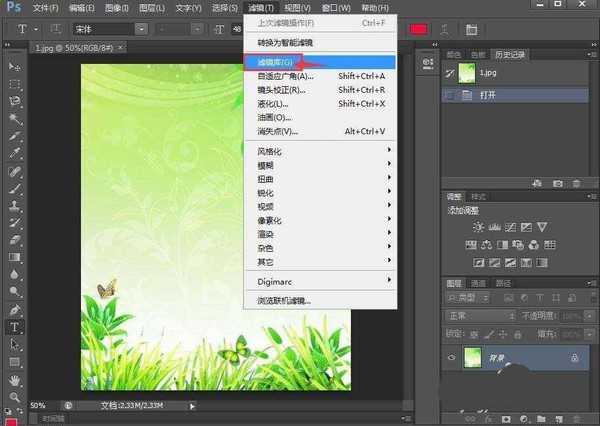The width and height of the screenshot is (600, 426).
Task: Select the Hand tool
Action: click(15, 379)
